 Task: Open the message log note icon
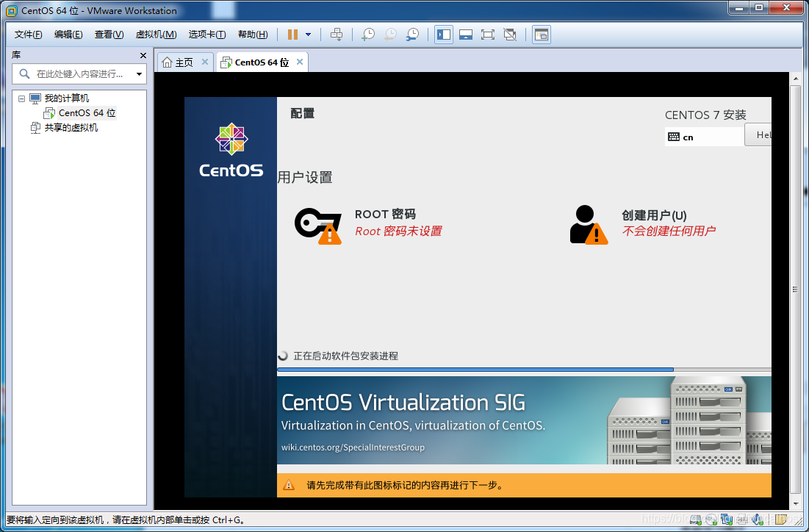click(780, 519)
